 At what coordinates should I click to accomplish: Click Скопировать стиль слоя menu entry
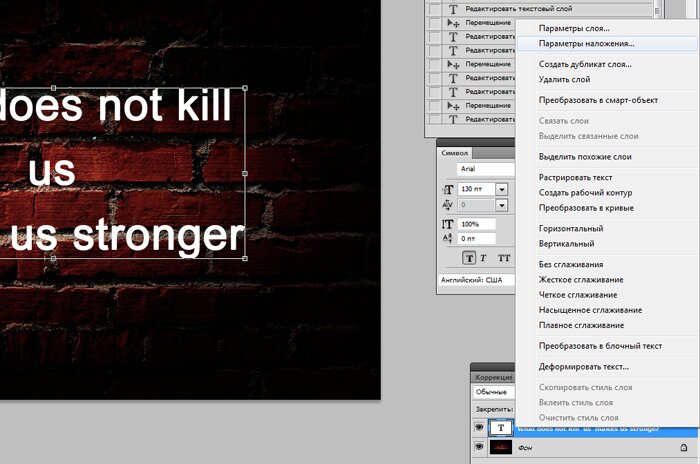[x=585, y=387]
